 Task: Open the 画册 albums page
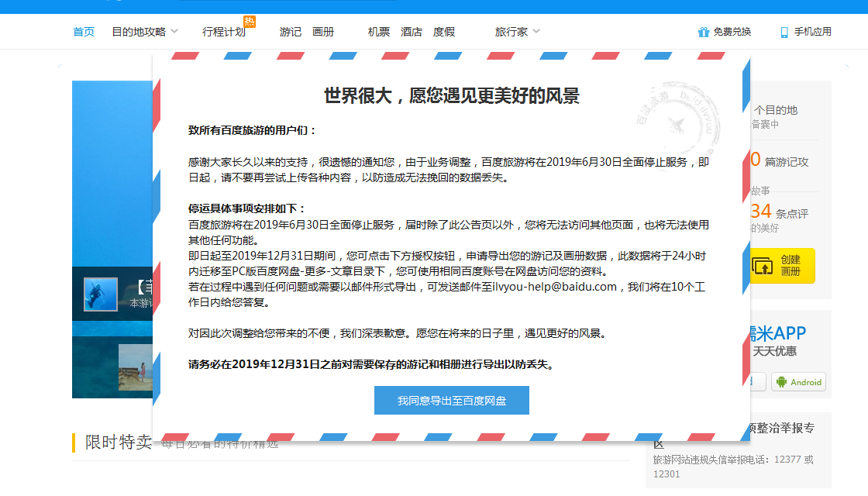click(x=323, y=32)
